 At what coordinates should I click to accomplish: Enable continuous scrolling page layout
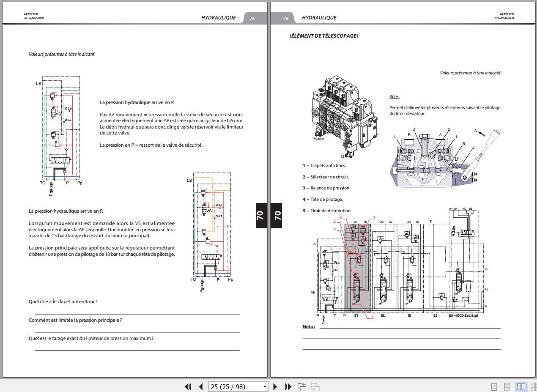507,387
